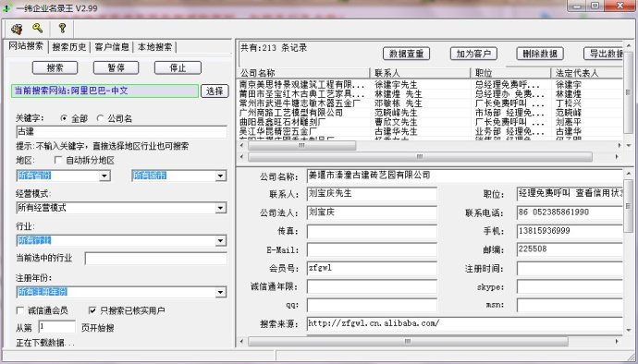The image size is (638, 364).
Task: Click the 暂停 pause button
Action: coord(116,68)
